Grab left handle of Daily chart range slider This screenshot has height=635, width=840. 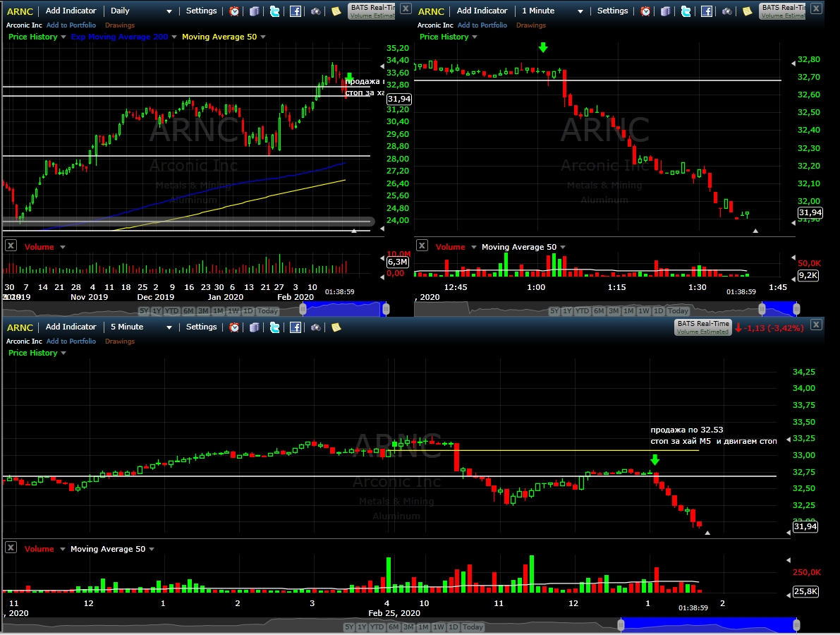point(303,309)
